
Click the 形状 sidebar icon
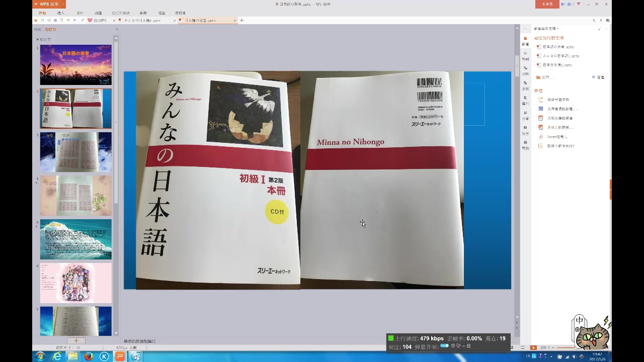[525, 85]
